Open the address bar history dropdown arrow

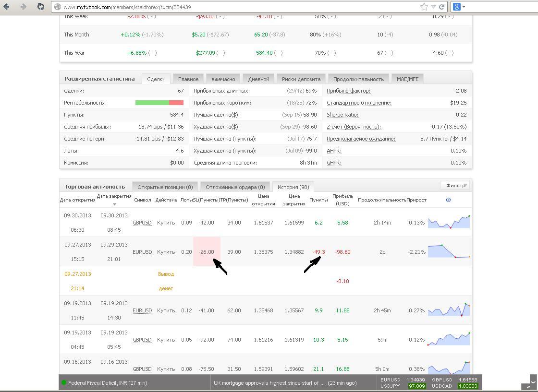coord(433,7)
